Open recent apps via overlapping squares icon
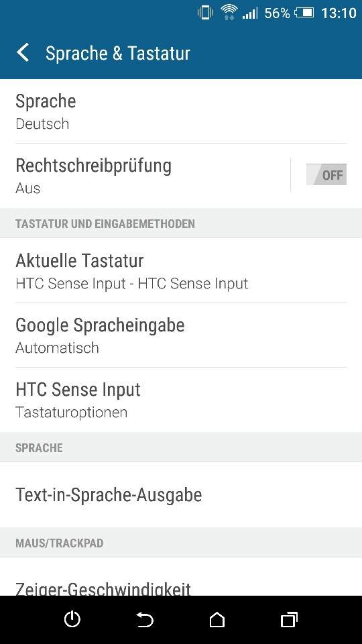 pyautogui.click(x=290, y=619)
